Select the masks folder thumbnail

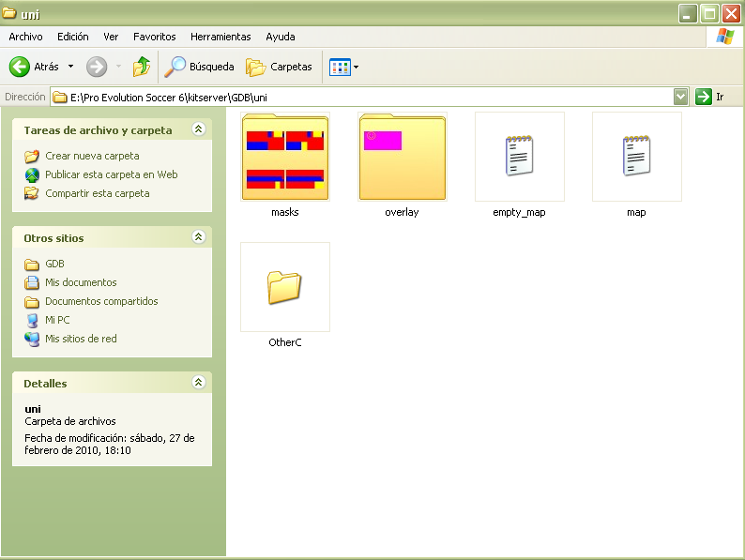coord(285,157)
